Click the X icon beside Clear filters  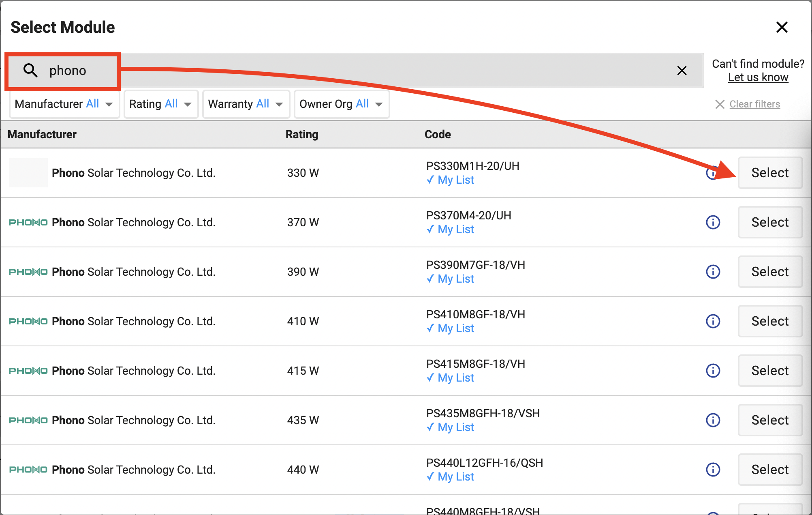click(720, 104)
